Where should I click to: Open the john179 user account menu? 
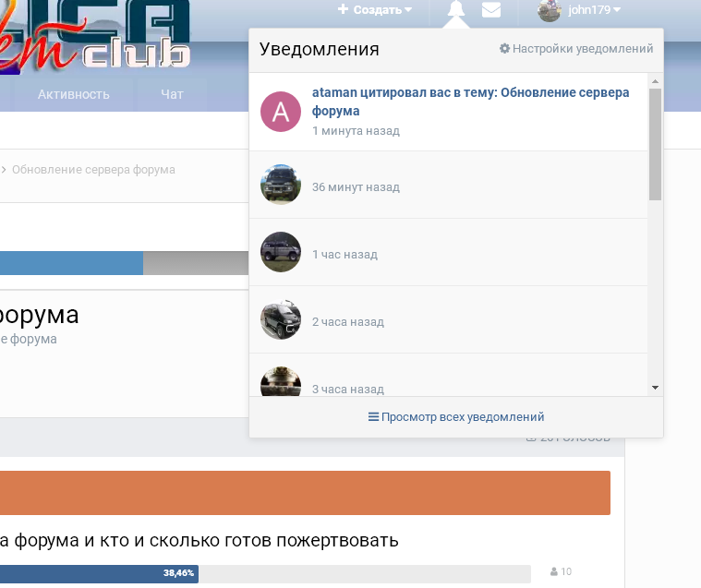pyautogui.click(x=594, y=10)
